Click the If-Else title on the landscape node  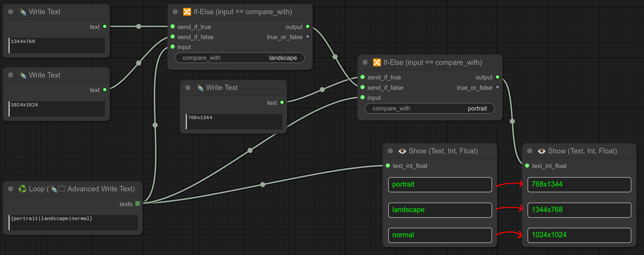(x=242, y=12)
